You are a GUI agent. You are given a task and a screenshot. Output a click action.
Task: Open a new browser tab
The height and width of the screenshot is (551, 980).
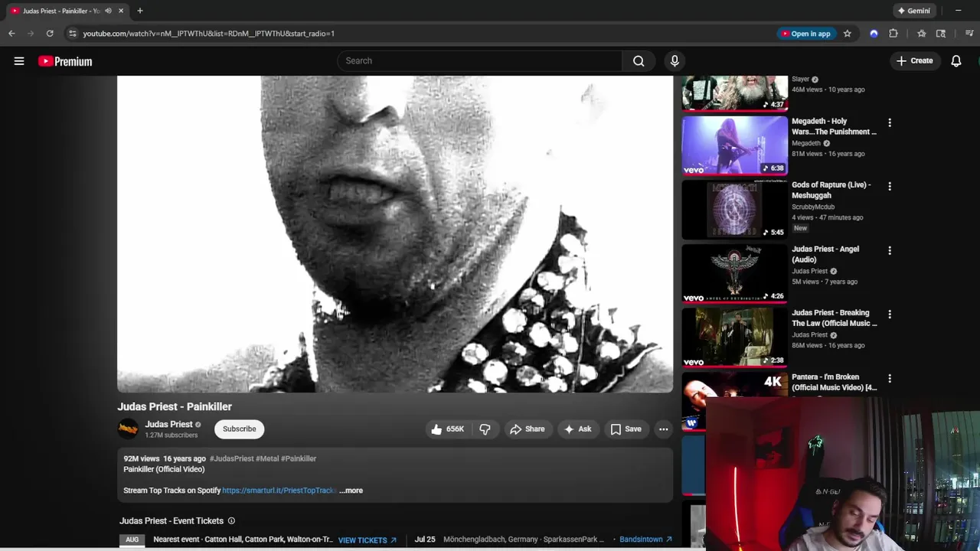140,11
